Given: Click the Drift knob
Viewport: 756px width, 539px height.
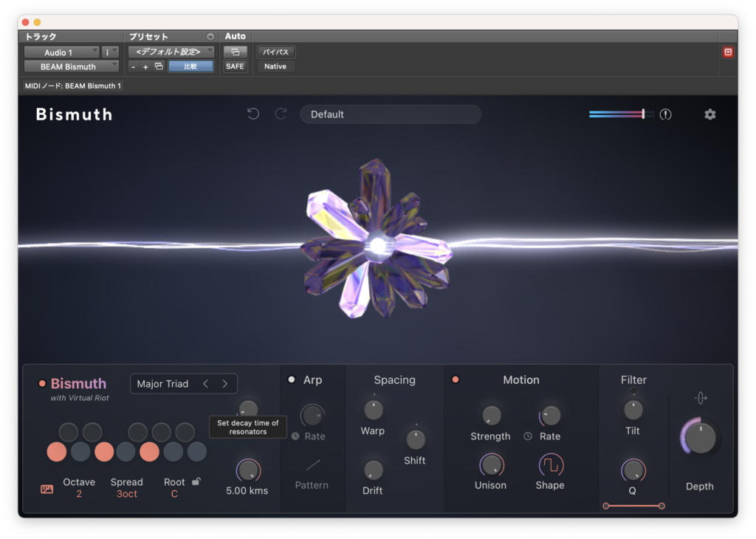Looking at the screenshot, I should 373,470.
